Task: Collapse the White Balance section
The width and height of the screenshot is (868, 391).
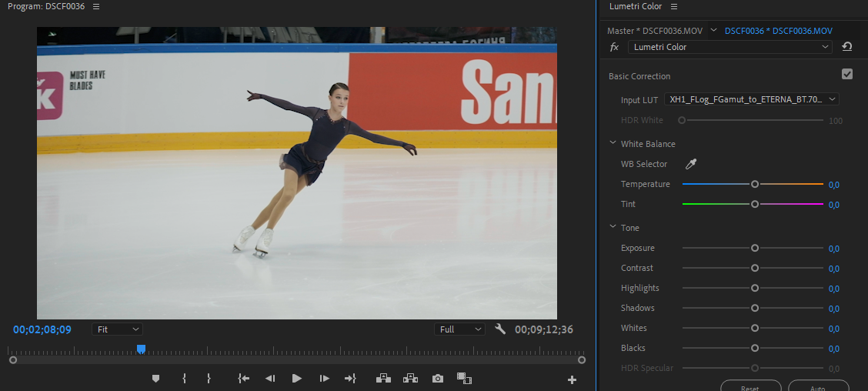Action: [613, 143]
